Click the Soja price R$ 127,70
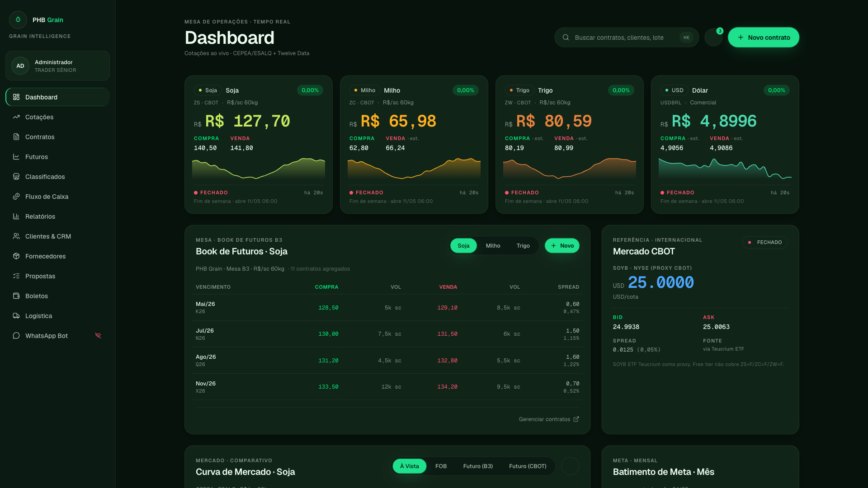The width and height of the screenshot is (868, 488). click(x=248, y=121)
